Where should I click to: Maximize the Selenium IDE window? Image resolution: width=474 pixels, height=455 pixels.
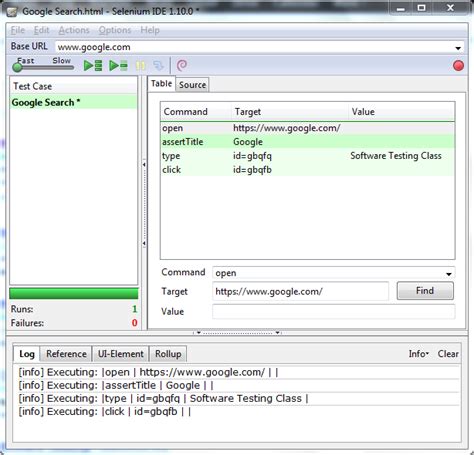[x=421, y=8]
